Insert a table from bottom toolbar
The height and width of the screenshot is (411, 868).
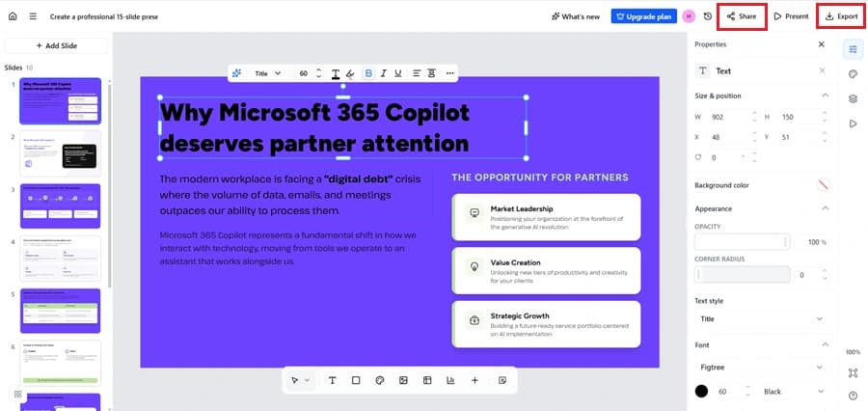[x=427, y=380]
